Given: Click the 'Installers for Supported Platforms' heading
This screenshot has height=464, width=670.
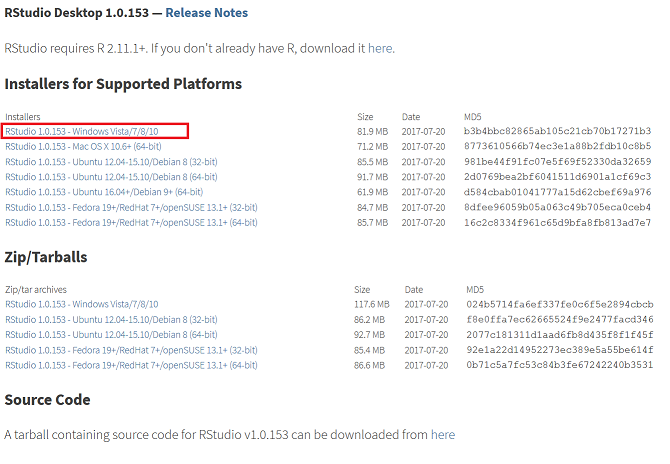Looking at the screenshot, I should [123, 84].
